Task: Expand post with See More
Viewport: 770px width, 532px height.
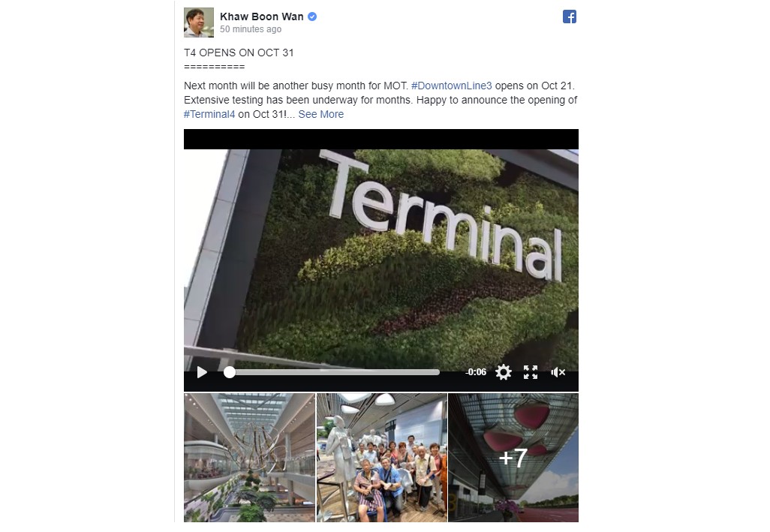Action: pos(321,114)
